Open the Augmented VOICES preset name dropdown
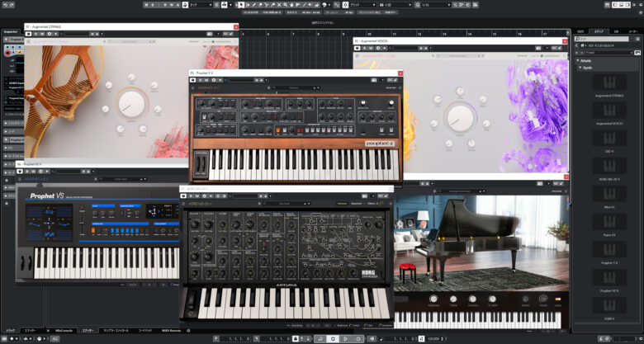The height and width of the screenshot is (344, 644). 461,56
